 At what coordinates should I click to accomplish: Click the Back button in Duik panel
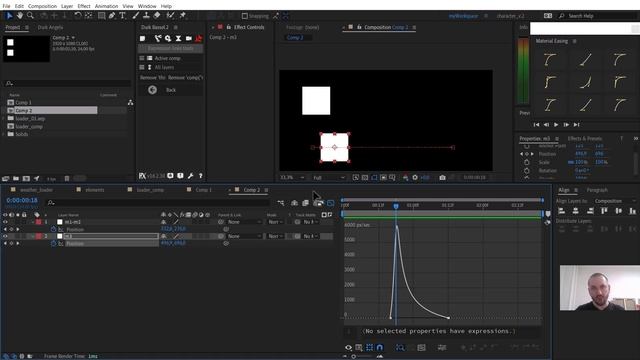click(x=171, y=90)
